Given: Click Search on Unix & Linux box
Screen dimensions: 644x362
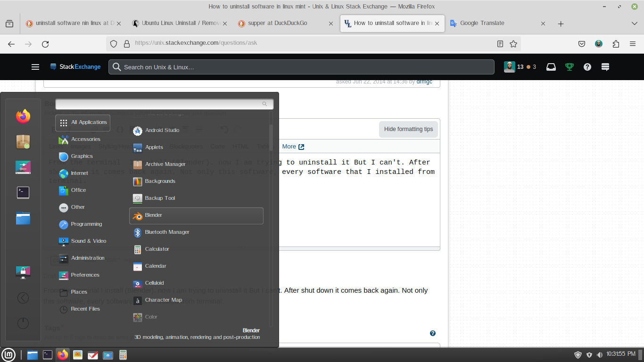Looking at the screenshot, I should point(301,67).
